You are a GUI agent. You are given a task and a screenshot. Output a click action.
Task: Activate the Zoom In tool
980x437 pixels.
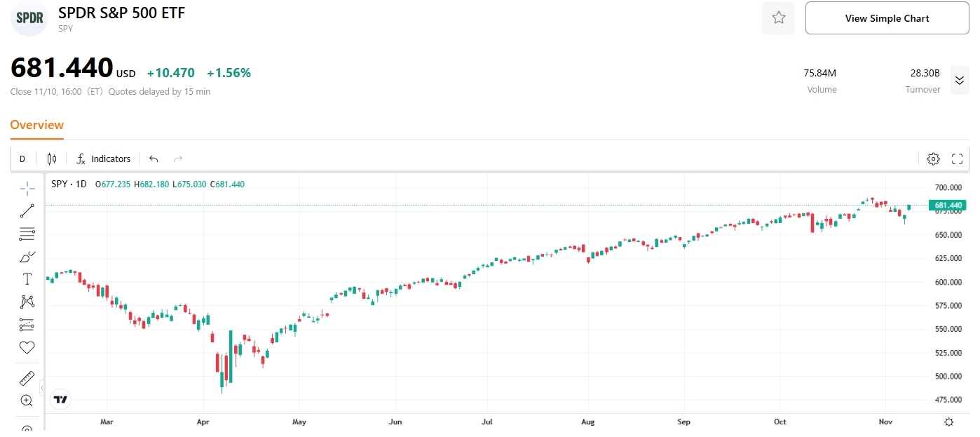pyautogui.click(x=27, y=401)
